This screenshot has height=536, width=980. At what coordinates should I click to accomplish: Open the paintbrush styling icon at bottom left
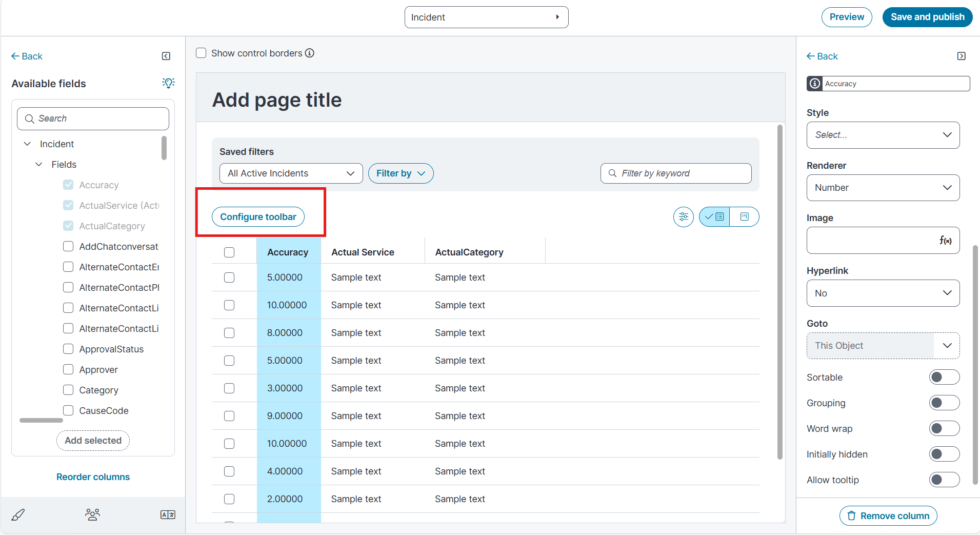click(18, 514)
